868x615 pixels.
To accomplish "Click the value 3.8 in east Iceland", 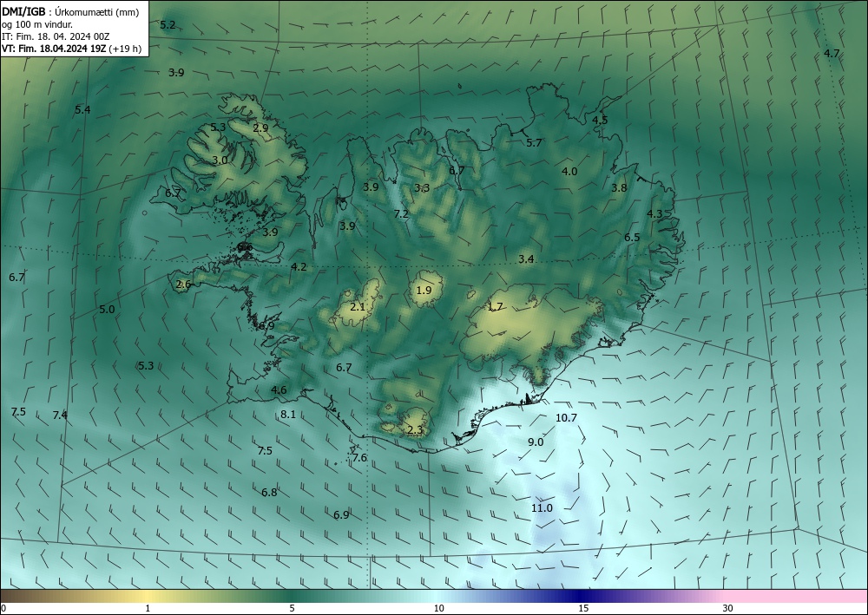I will tap(619, 188).
